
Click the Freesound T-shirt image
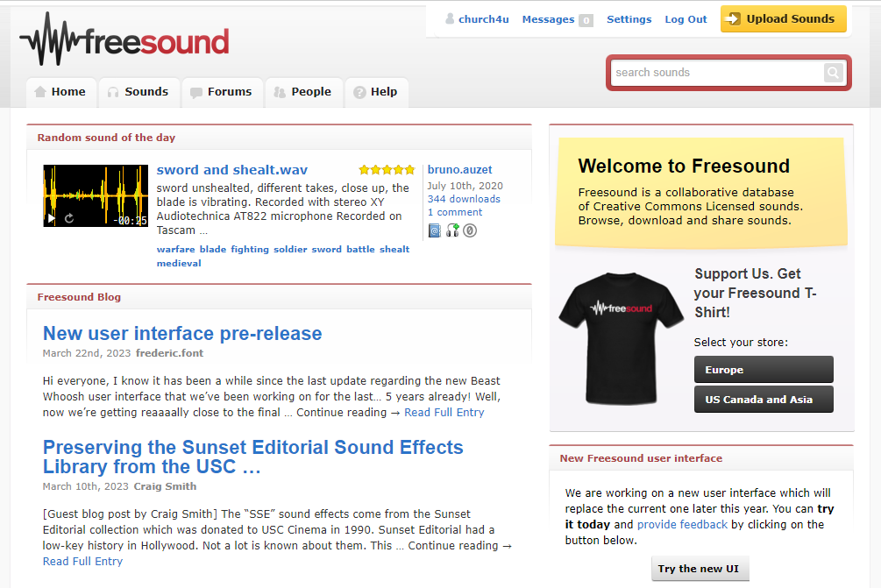point(621,338)
